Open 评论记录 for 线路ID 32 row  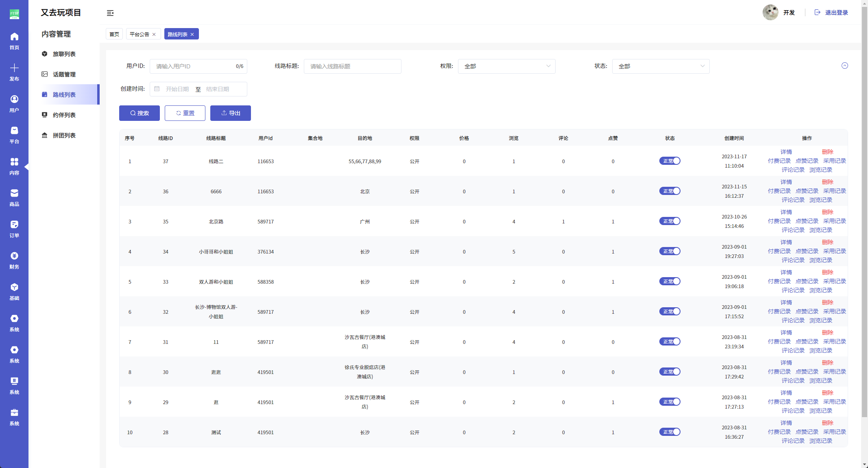(793, 320)
